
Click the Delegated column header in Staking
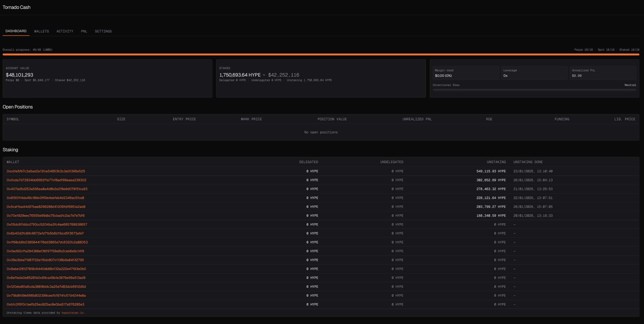click(x=308, y=162)
